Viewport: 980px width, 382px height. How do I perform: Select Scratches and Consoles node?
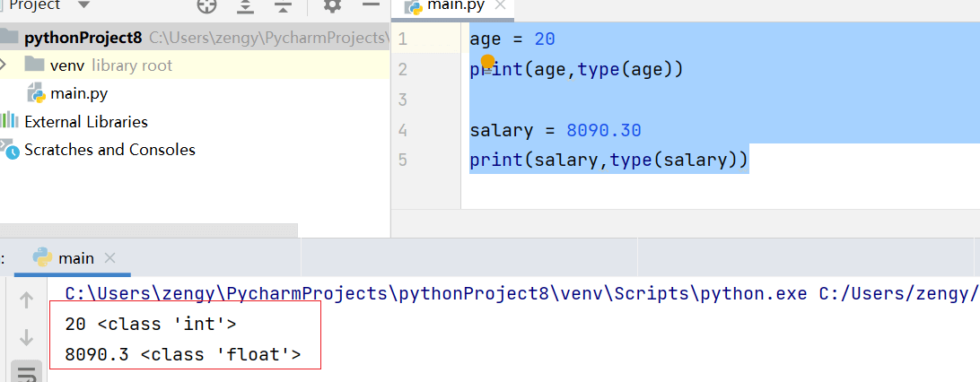pos(109,150)
